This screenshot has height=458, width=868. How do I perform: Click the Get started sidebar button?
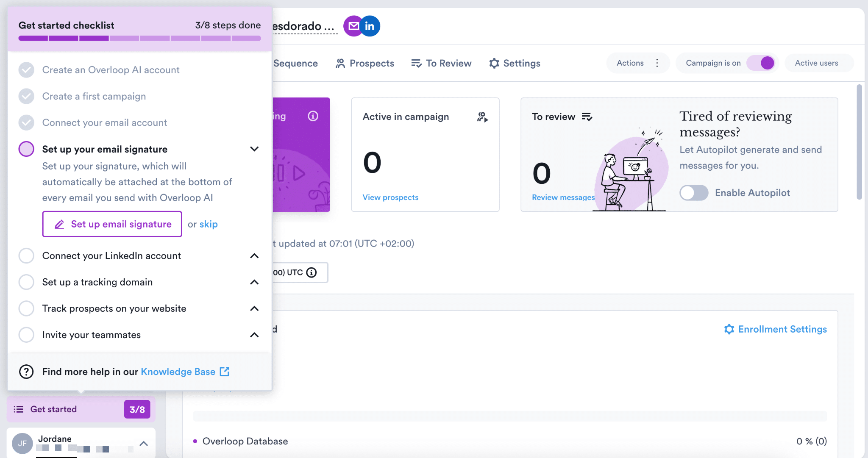coord(81,409)
